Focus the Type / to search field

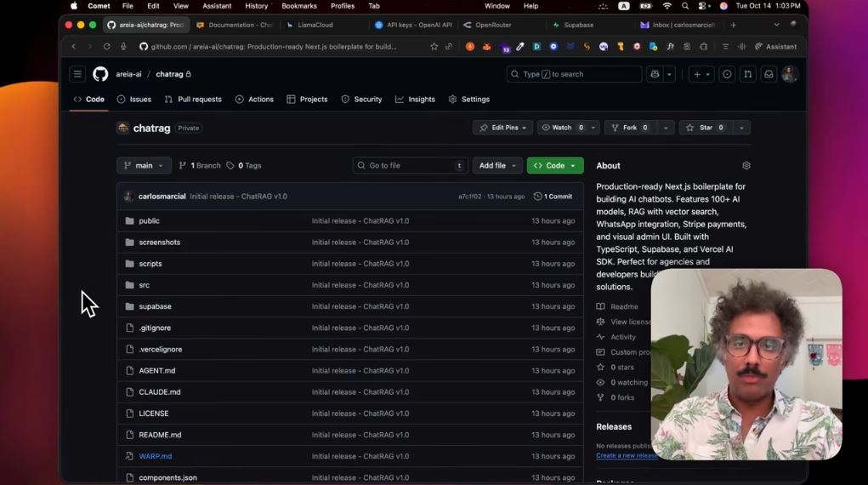point(574,74)
